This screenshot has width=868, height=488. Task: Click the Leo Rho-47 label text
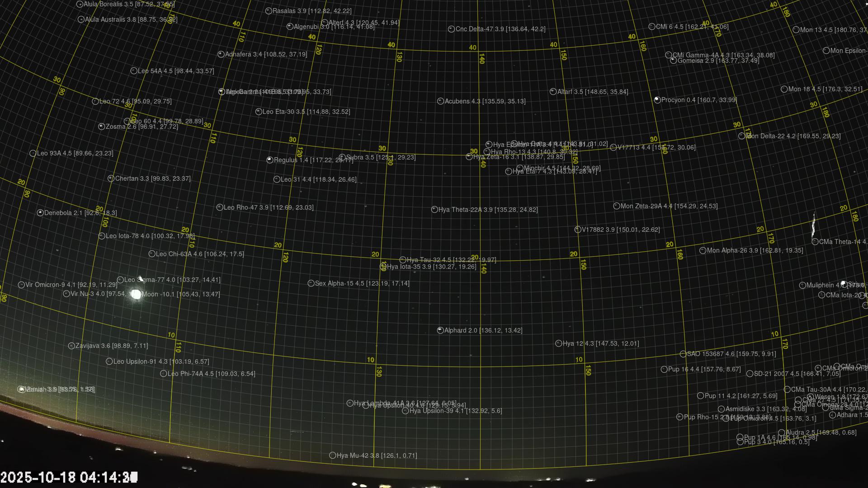point(268,207)
